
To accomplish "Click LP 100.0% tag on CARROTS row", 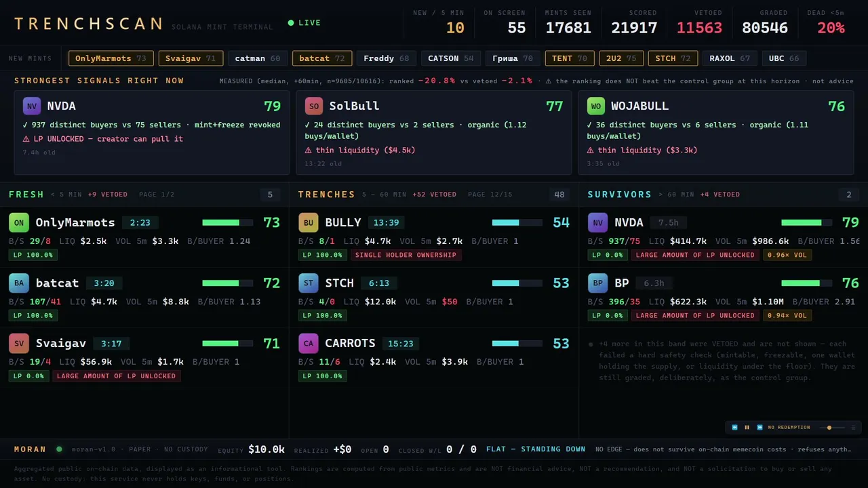I will pos(323,376).
